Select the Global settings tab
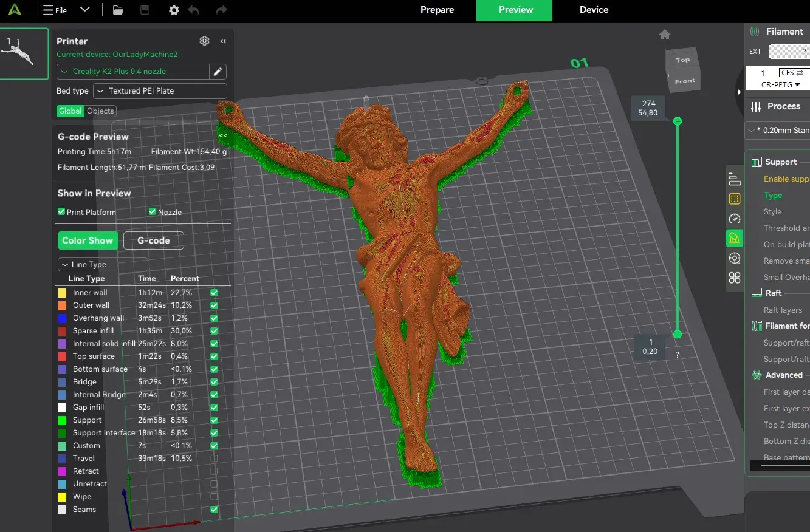This screenshot has width=810, height=532. coord(70,111)
